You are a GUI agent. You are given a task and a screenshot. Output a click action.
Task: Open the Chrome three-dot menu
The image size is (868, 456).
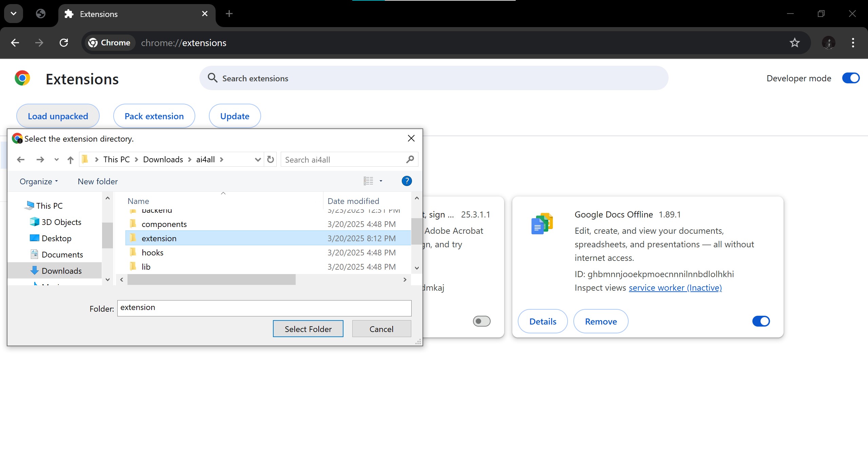[x=853, y=43]
